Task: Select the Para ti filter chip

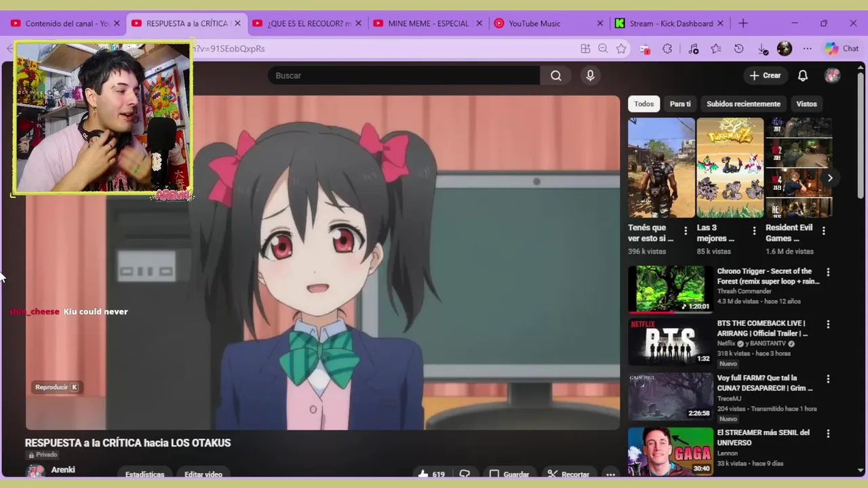Action: [680, 104]
